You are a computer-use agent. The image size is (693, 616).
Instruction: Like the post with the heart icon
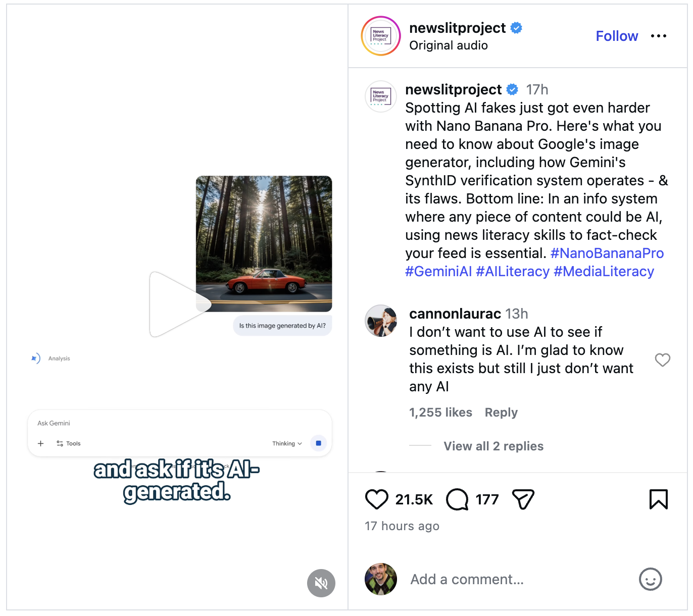pos(377,499)
